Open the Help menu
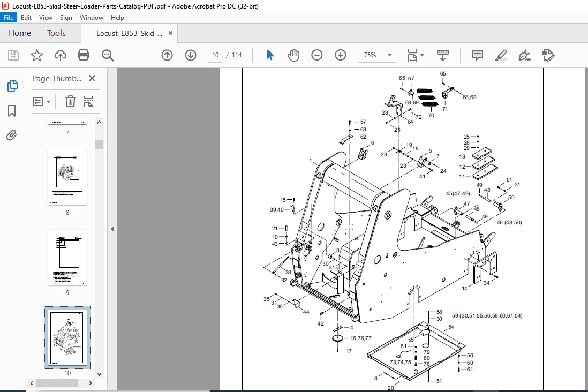 tap(117, 18)
